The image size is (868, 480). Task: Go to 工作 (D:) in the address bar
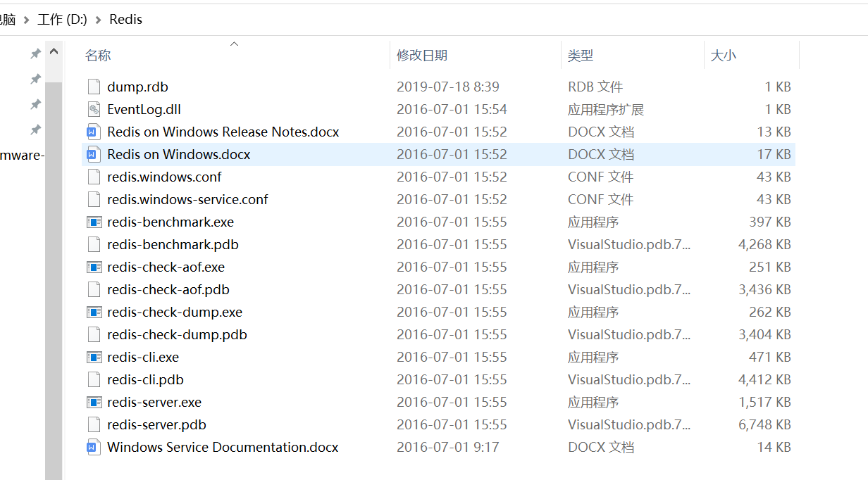tap(62, 20)
